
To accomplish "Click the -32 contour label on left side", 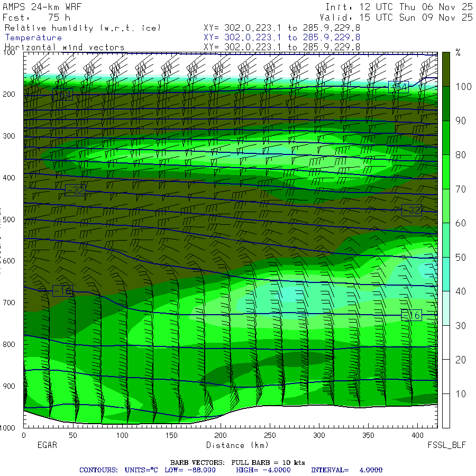I will 75,190.
